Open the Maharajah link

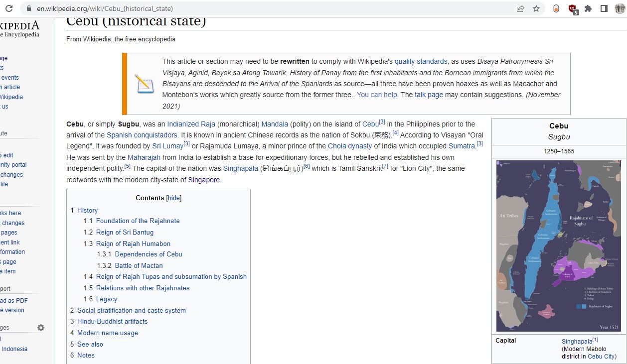point(144,158)
